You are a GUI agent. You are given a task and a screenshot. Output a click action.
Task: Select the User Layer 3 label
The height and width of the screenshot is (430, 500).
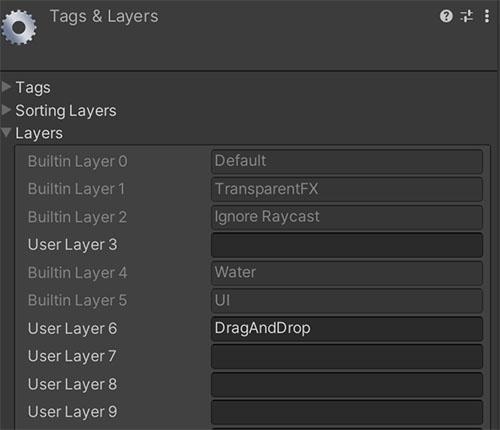[x=72, y=245]
